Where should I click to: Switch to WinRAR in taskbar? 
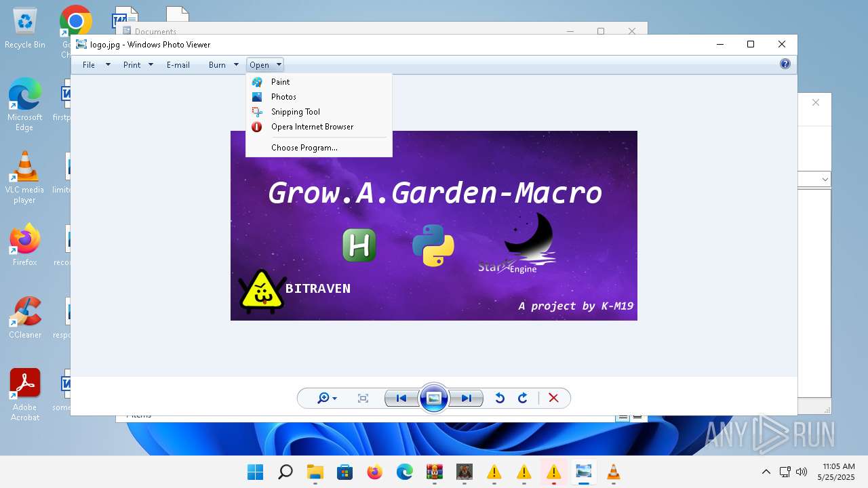click(x=435, y=472)
